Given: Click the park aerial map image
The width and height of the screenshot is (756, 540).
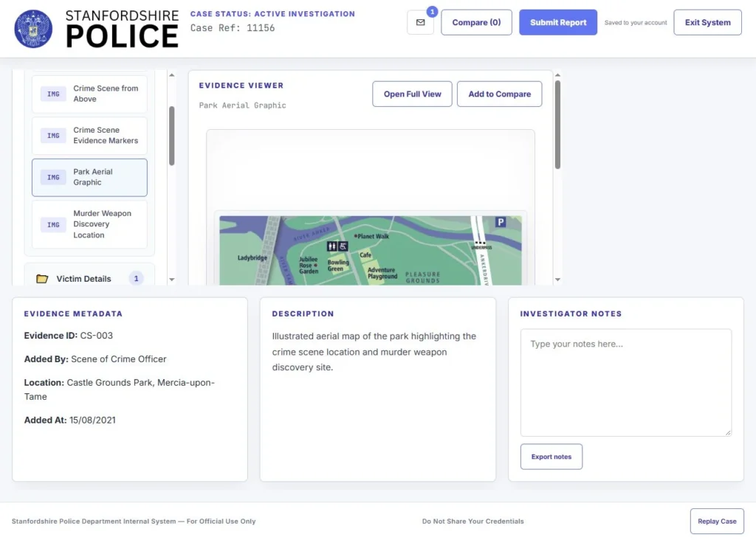Looking at the screenshot, I should [x=371, y=251].
